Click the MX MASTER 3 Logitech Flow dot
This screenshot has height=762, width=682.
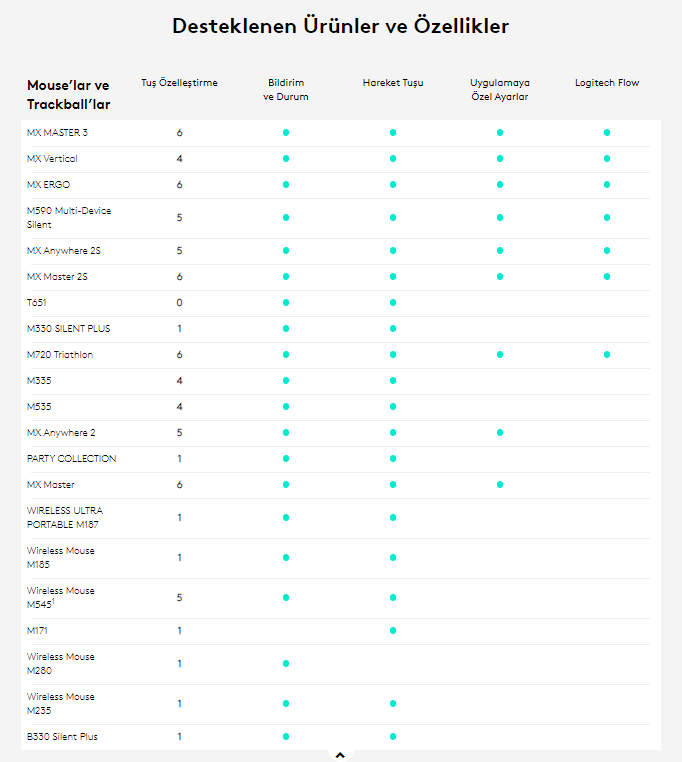607,132
